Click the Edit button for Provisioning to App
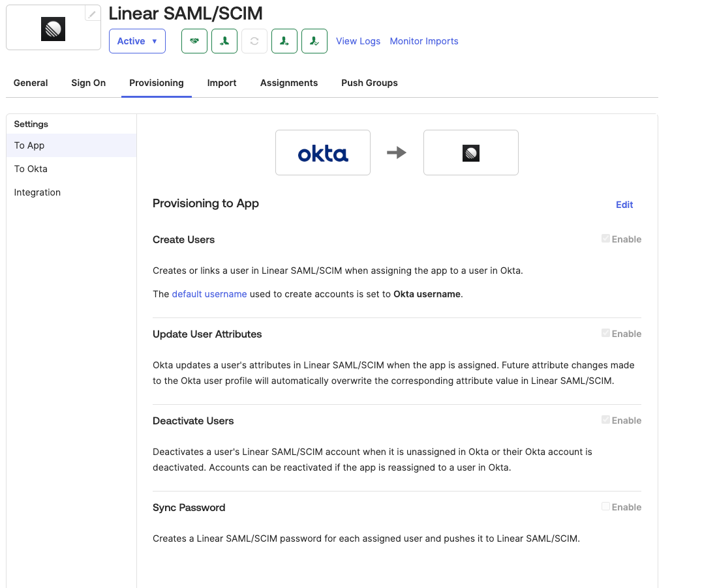702x588 pixels. pos(624,204)
